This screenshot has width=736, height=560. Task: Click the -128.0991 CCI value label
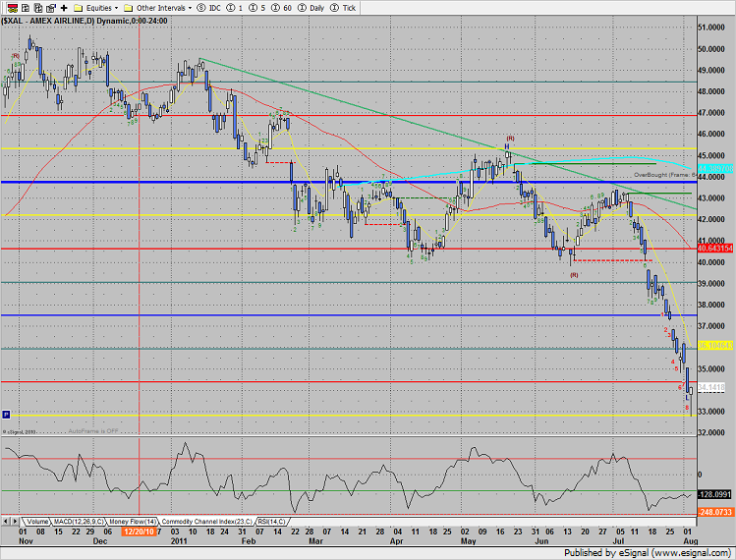(x=714, y=495)
